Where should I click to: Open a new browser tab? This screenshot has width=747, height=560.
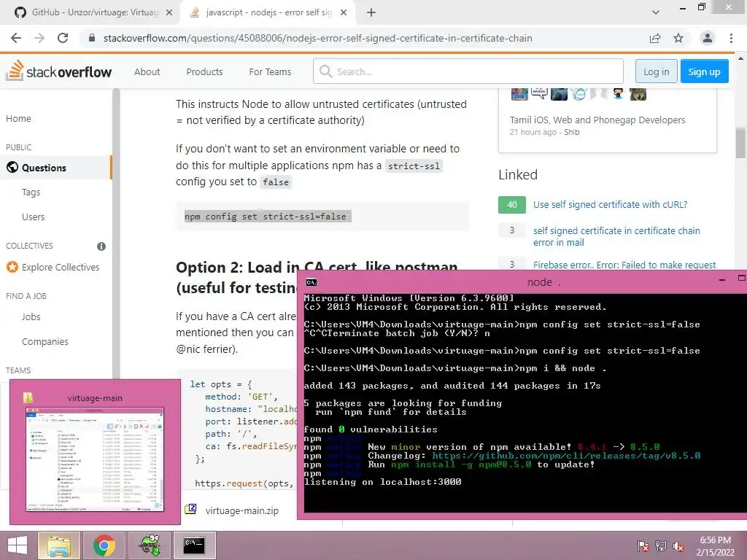(x=371, y=12)
